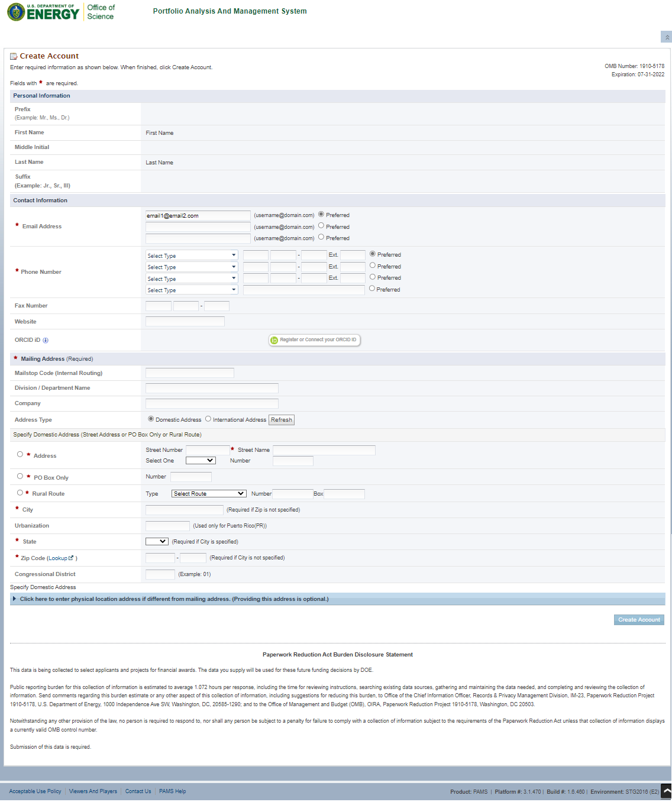Expand the physical location address section

click(174, 599)
